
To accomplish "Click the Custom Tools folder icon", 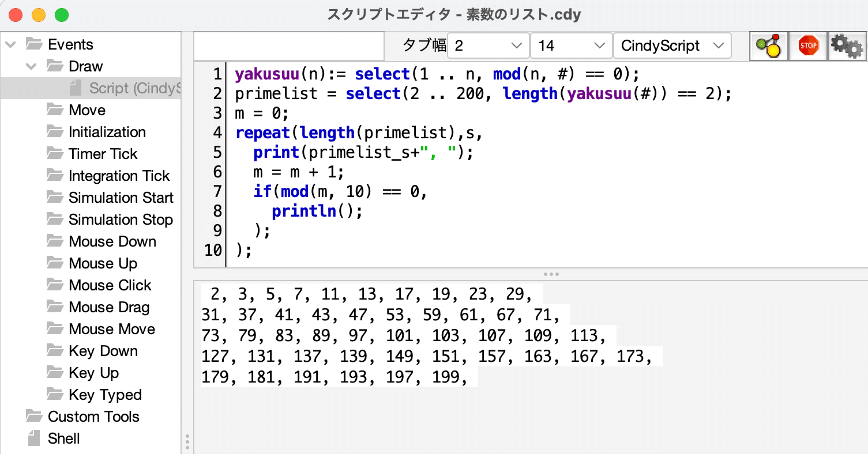I will [x=35, y=416].
